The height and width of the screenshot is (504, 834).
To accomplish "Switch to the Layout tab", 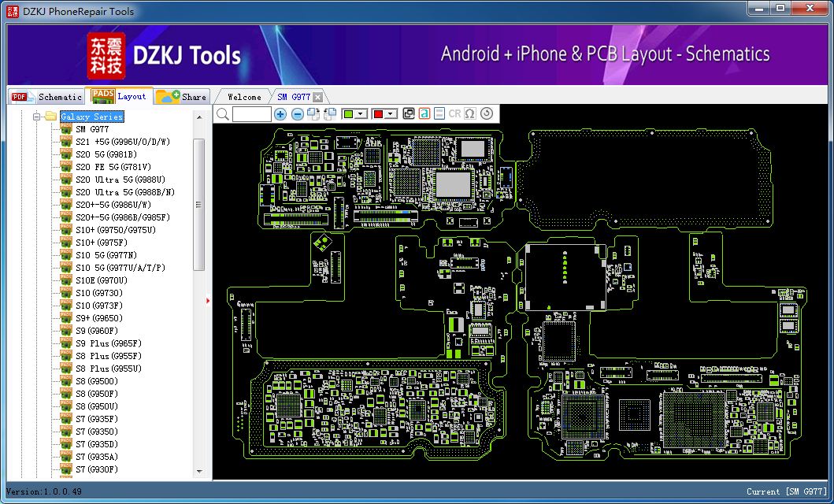I will (x=119, y=96).
